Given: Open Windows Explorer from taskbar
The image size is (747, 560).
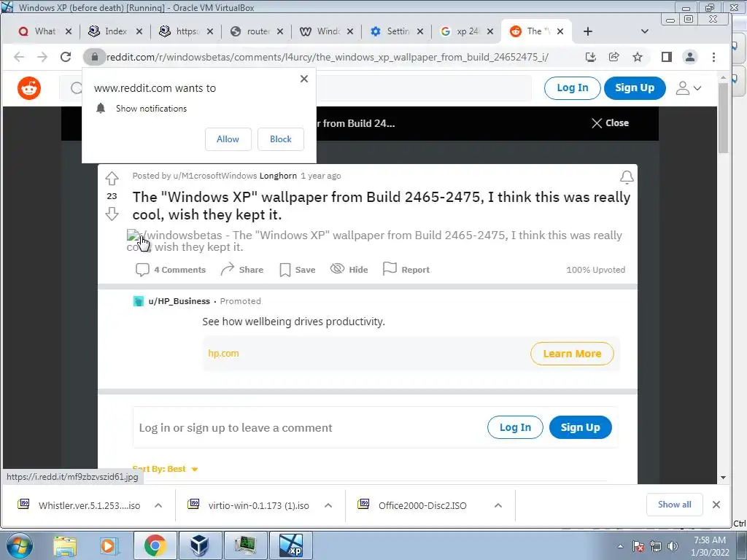Looking at the screenshot, I should 65,545.
